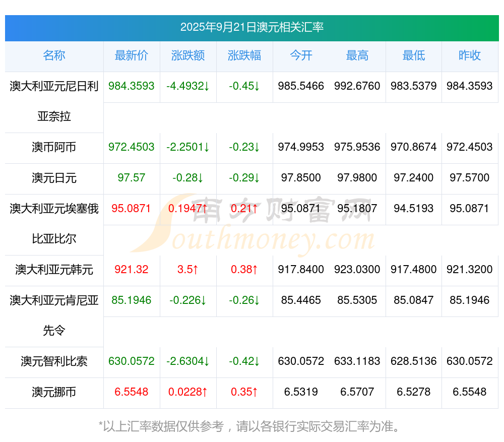Select the 最高 column header

click(x=357, y=55)
